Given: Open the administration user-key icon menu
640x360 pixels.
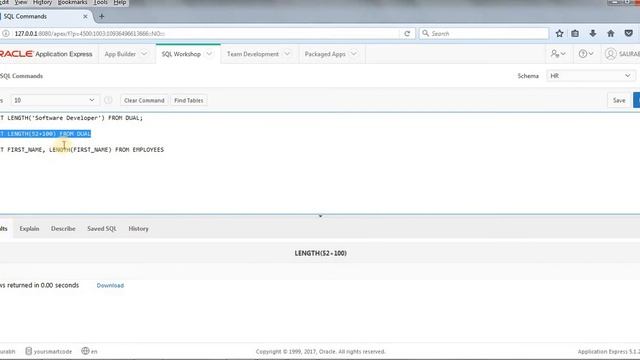Looking at the screenshot, I should [558, 54].
